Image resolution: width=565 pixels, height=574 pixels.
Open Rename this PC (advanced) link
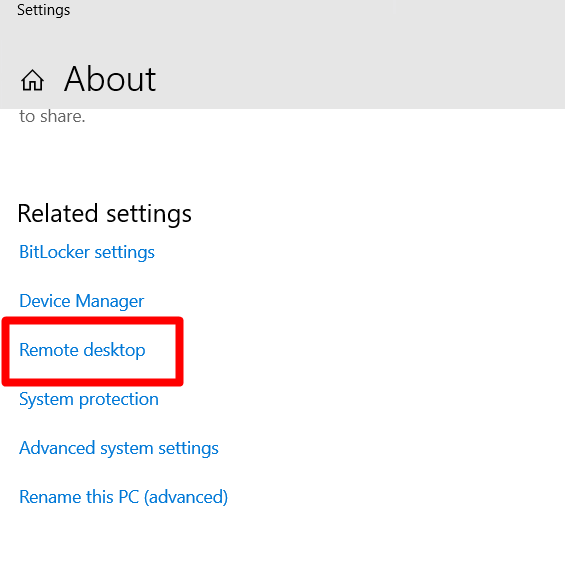[x=123, y=497]
